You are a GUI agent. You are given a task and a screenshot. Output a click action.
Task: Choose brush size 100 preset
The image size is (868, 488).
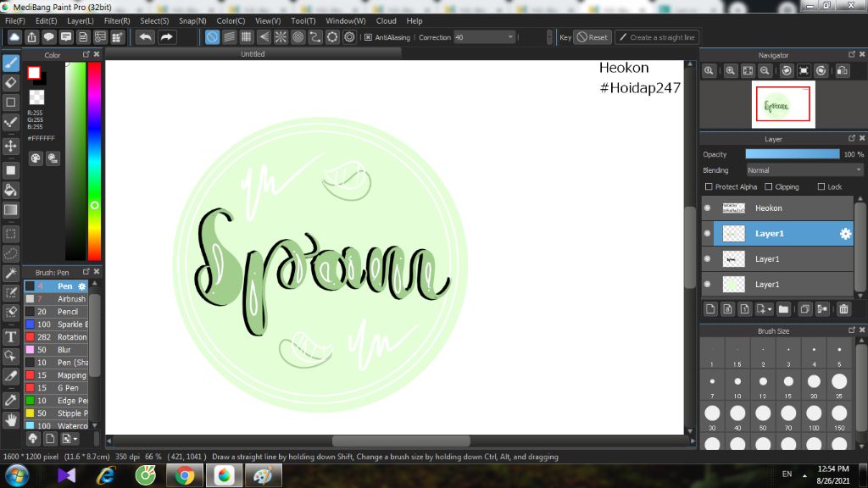pyautogui.click(x=814, y=413)
